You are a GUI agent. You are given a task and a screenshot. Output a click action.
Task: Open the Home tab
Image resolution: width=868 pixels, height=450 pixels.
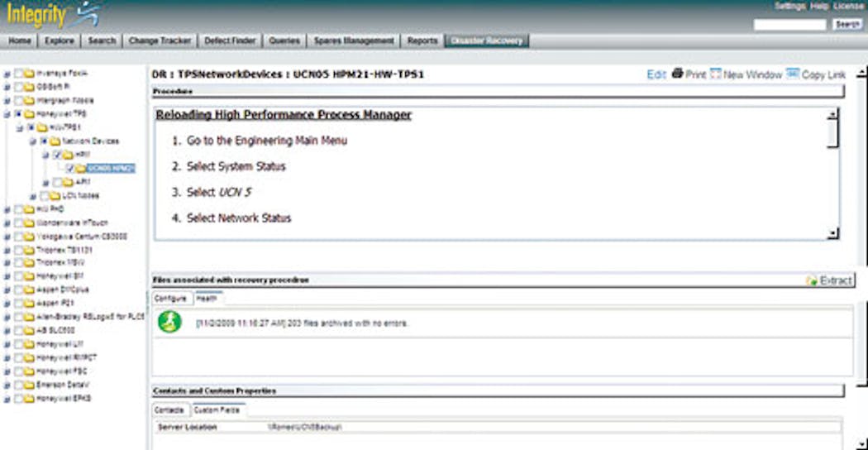pos(20,41)
